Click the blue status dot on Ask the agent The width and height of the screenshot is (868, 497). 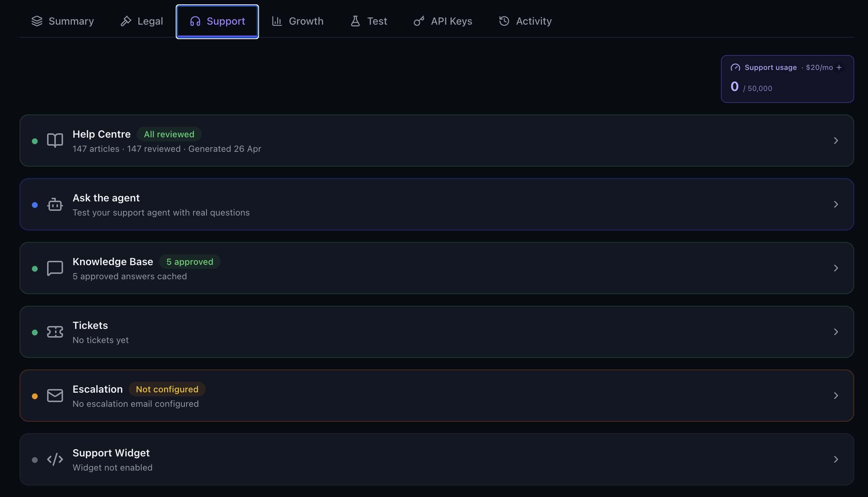point(35,205)
